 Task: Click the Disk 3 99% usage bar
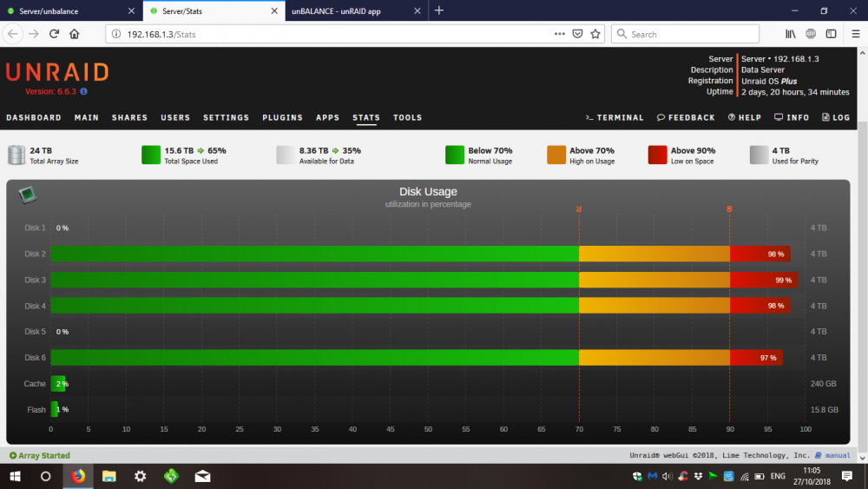pos(424,280)
